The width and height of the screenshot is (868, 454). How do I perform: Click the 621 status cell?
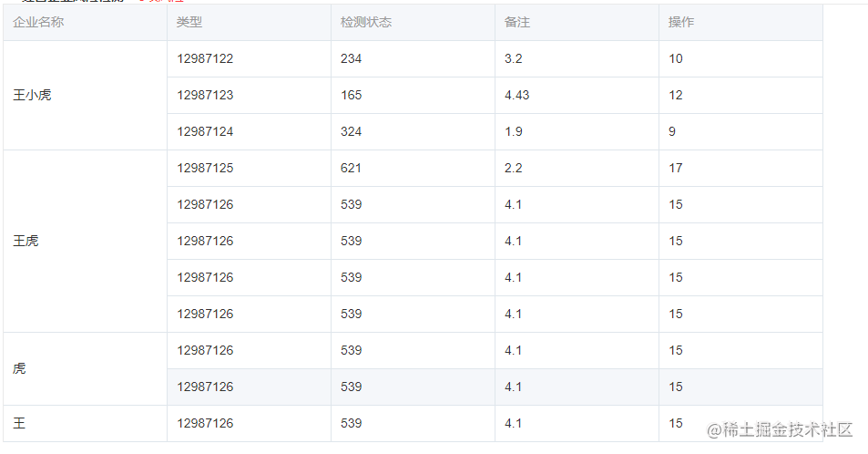click(x=351, y=168)
